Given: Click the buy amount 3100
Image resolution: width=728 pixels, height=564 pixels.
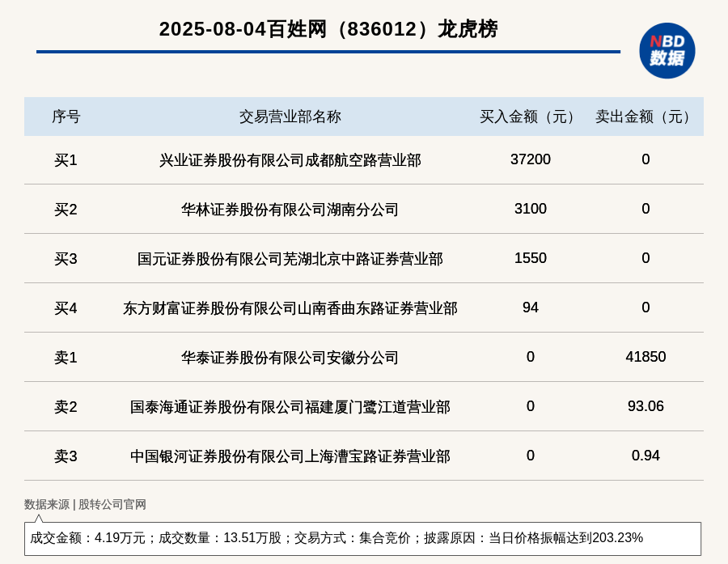Looking at the screenshot, I should pos(530,209).
